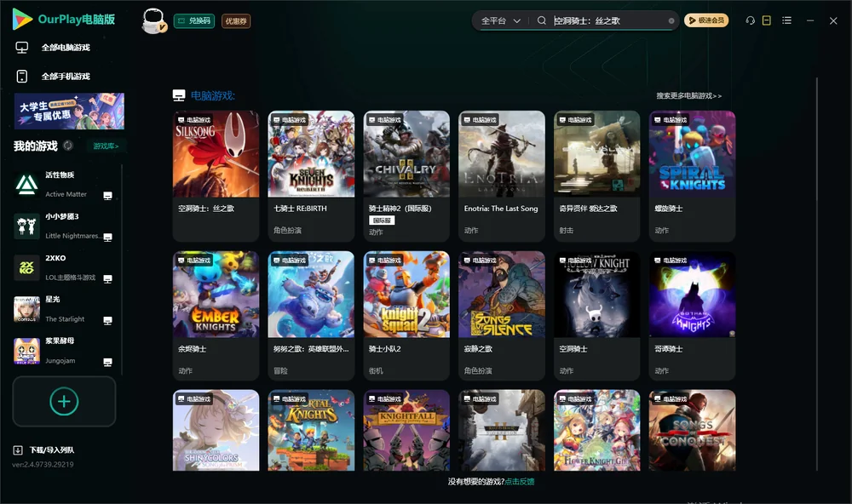The width and height of the screenshot is (852, 504).
Task: Expand the 全平台 platform dropdown
Action: pyautogui.click(x=500, y=20)
